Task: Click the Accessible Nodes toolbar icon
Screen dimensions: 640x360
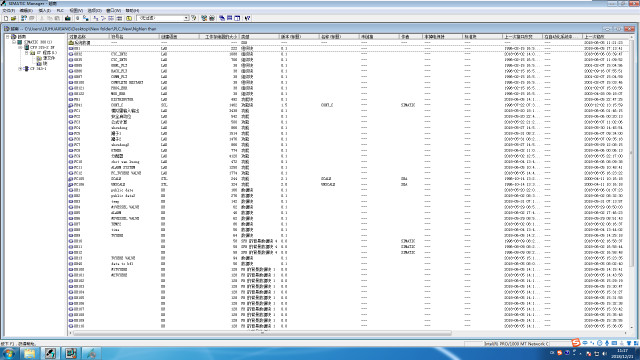Action: [x=24, y=18]
